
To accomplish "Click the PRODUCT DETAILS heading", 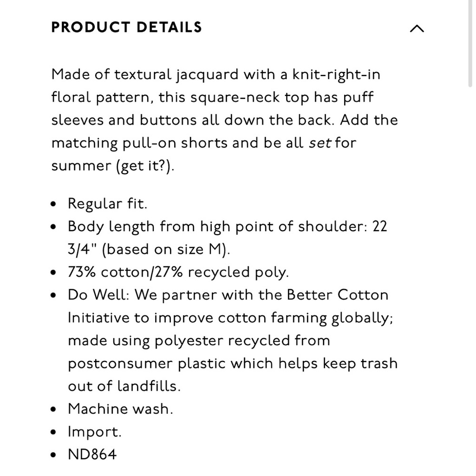I will pyautogui.click(x=127, y=27).
